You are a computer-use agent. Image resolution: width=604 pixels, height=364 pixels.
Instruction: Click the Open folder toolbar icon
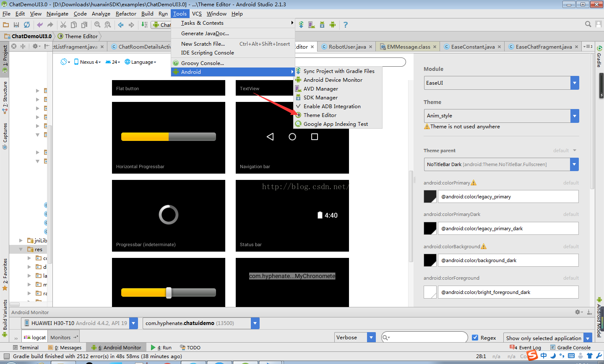(6, 25)
